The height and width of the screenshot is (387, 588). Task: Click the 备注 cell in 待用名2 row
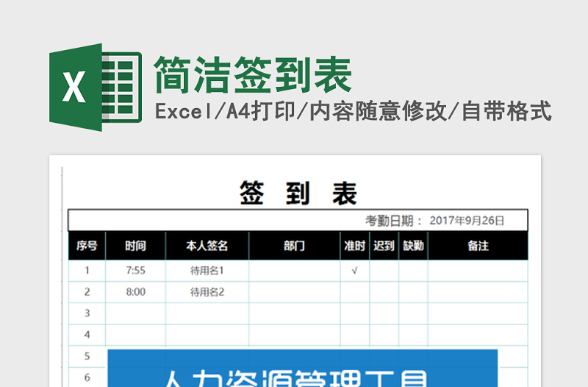(x=478, y=292)
